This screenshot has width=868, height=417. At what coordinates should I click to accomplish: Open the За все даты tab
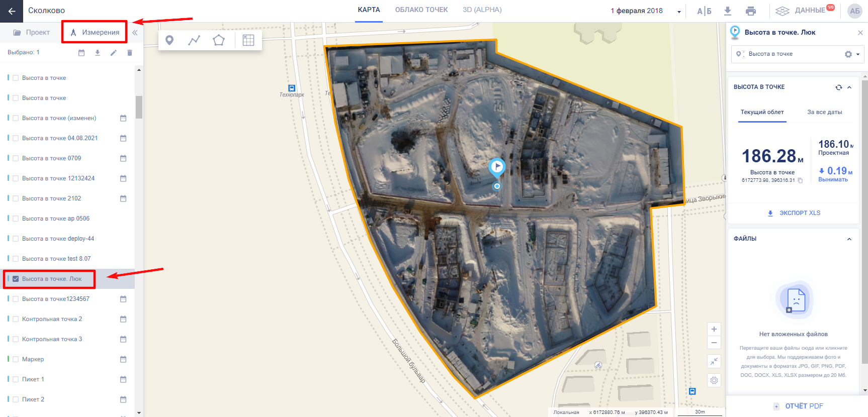point(824,112)
